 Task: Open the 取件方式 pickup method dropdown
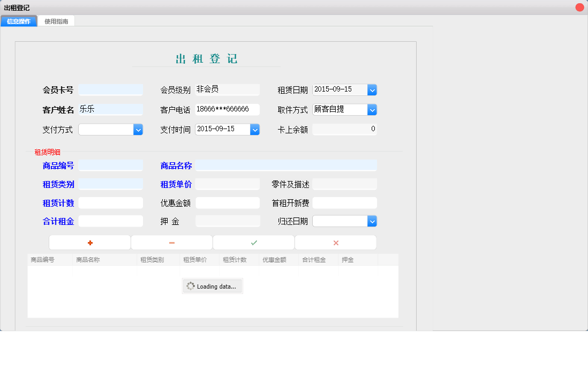tap(372, 109)
